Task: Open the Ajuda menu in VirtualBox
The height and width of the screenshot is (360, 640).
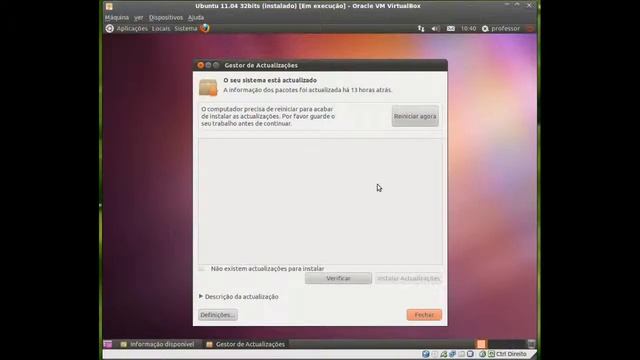Action: coord(196,18)
